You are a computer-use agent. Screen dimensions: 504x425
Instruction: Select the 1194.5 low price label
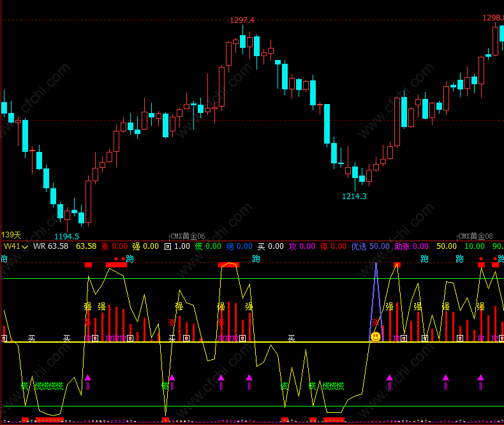pyautogui.click(x=66, y=237)
